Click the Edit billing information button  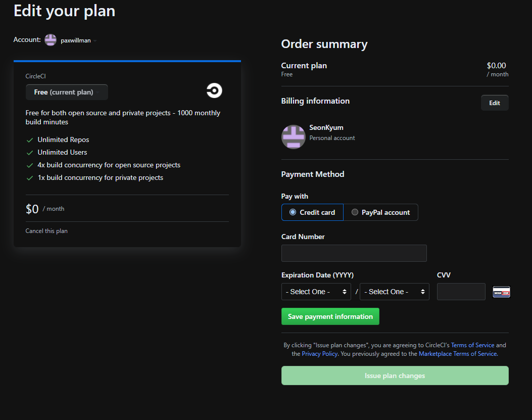coord(494,103)
